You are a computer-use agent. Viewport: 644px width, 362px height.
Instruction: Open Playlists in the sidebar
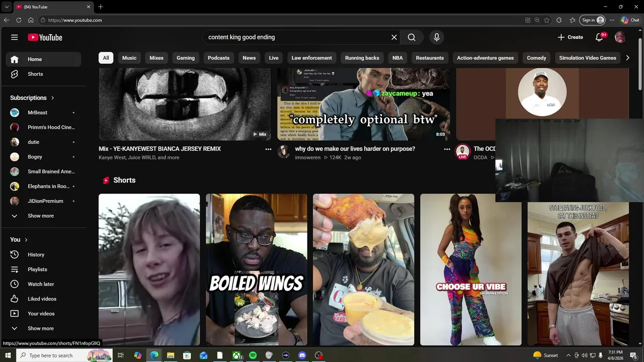(43, 269)
